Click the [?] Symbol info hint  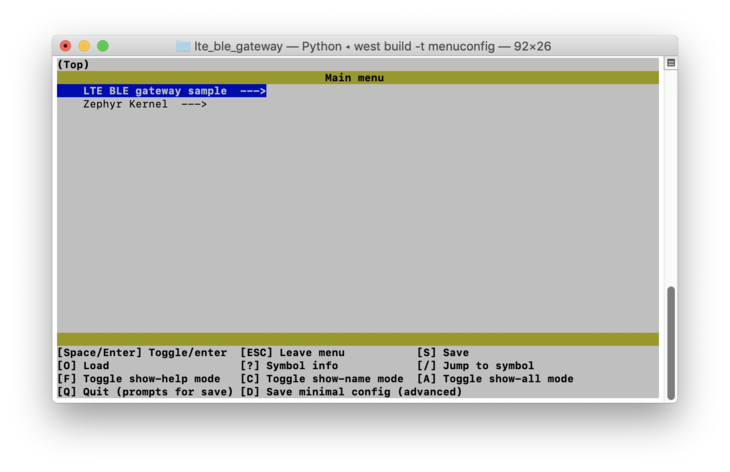289,366
